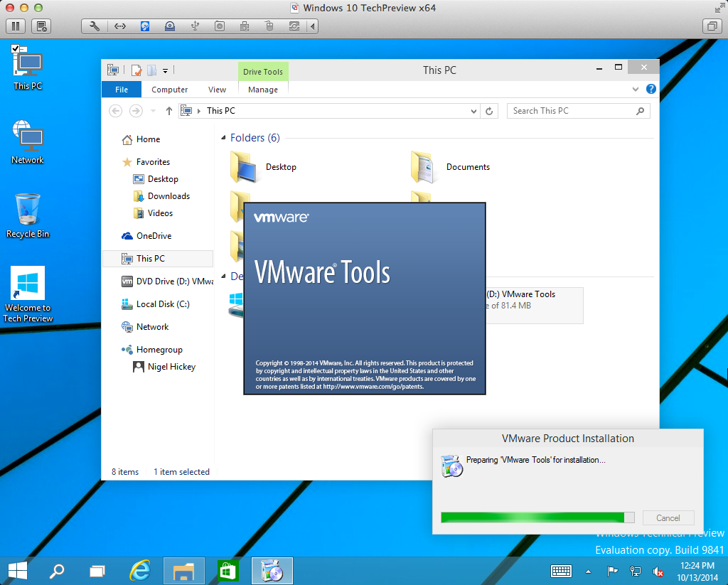This screenshot has height=585, width=728.
Task: Open taskbar Search magnifier
Action: [x=57, y=571]
